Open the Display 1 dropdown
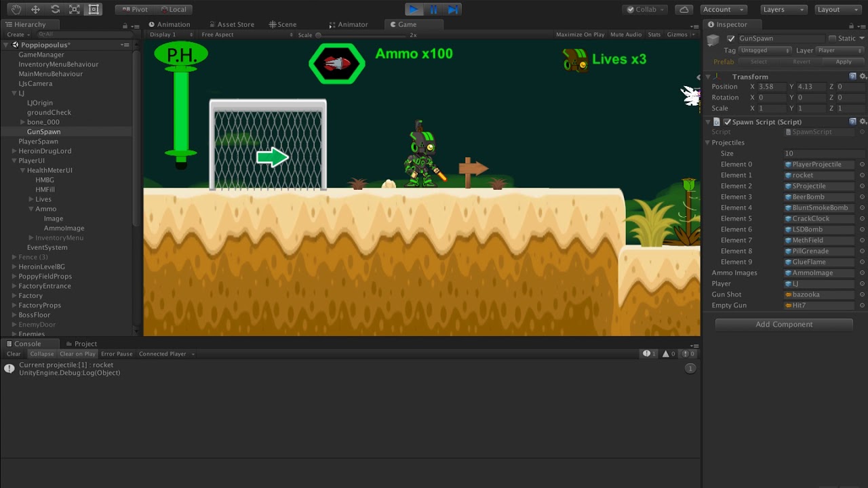 point(171,35)
